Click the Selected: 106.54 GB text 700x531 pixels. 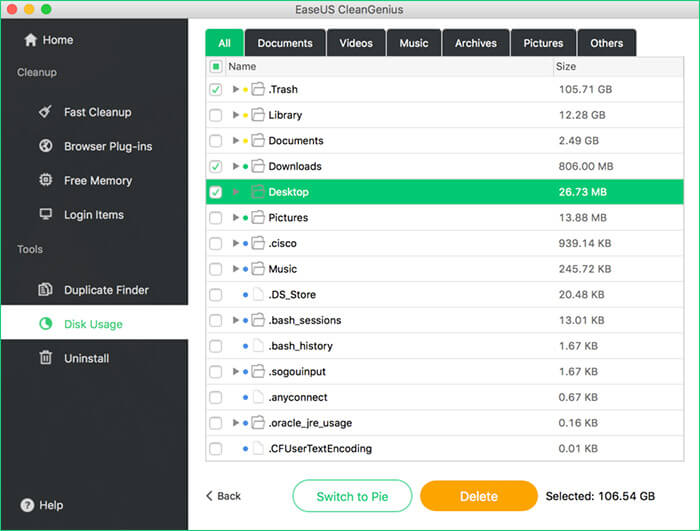click(x=600, y=496)
